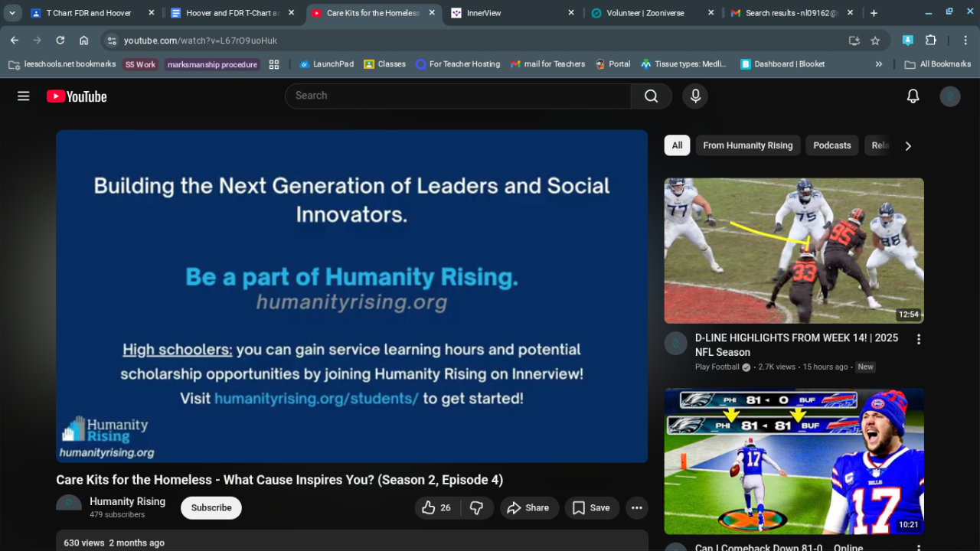Expand hidden bookmarks with double chevron

[879, 64]
